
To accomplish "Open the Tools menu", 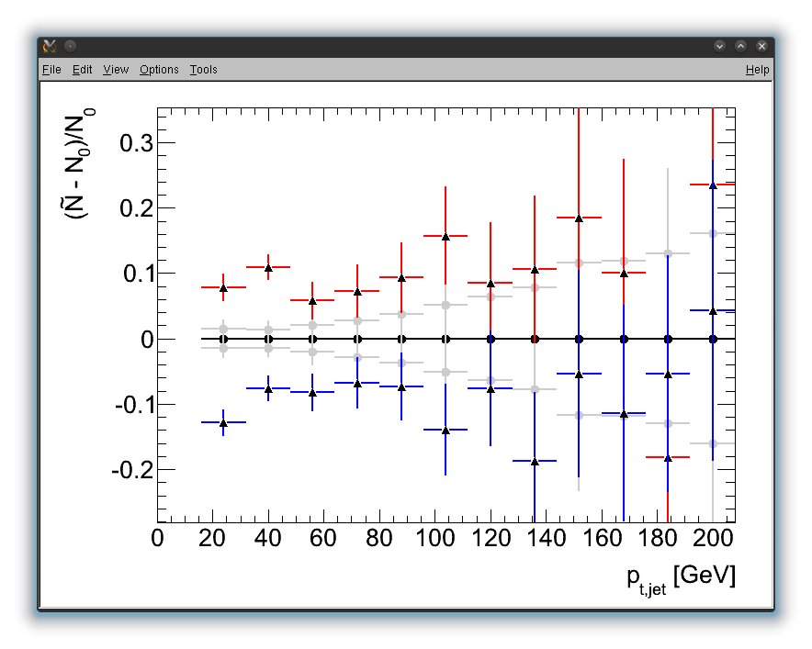I will tap(203, 70).
